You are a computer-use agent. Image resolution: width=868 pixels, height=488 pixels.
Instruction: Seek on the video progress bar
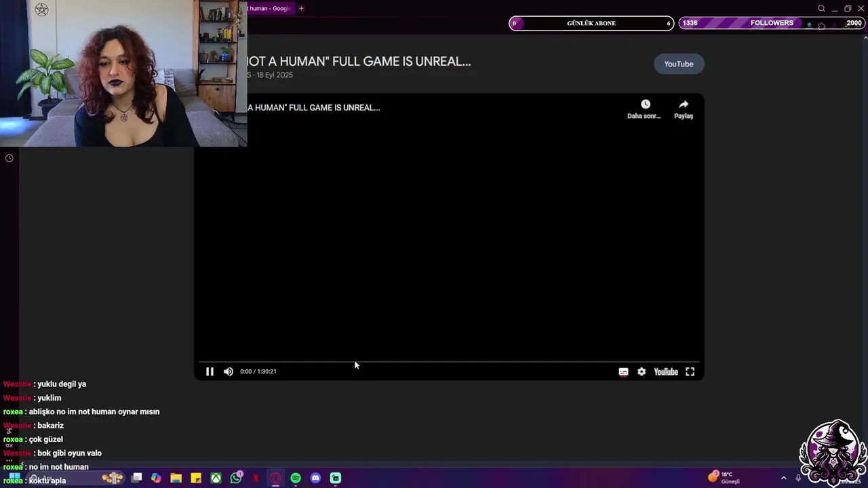pyautogui.click(x=449, y=361)
